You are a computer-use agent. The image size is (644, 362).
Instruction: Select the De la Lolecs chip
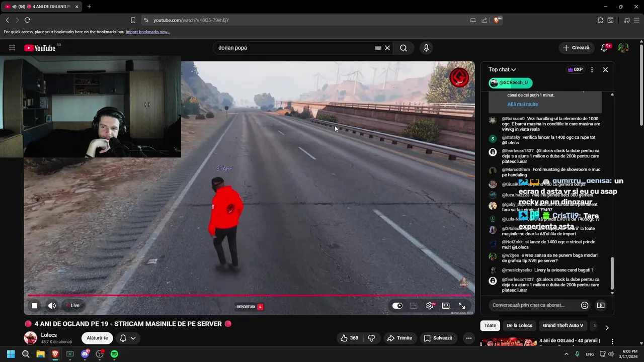click(x=519, y=325)
